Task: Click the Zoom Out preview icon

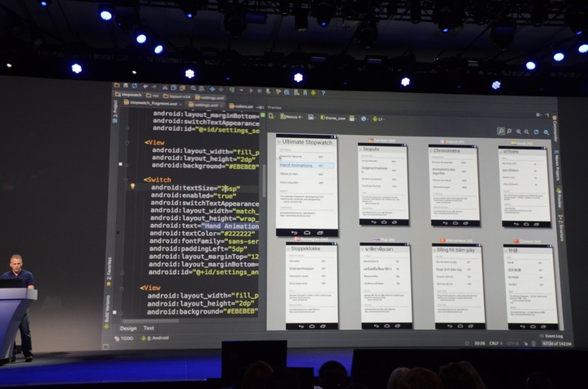Action: coord(527,132)
